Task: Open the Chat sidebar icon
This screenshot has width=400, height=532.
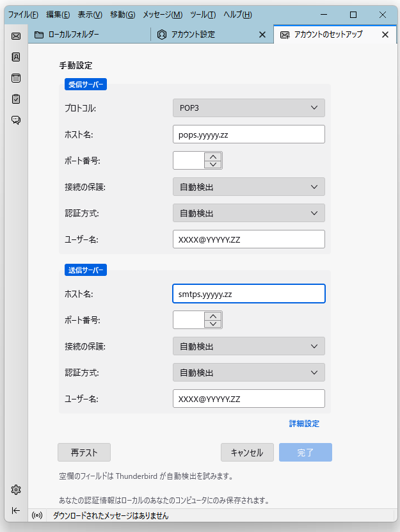Action: (x=16, y=120)
